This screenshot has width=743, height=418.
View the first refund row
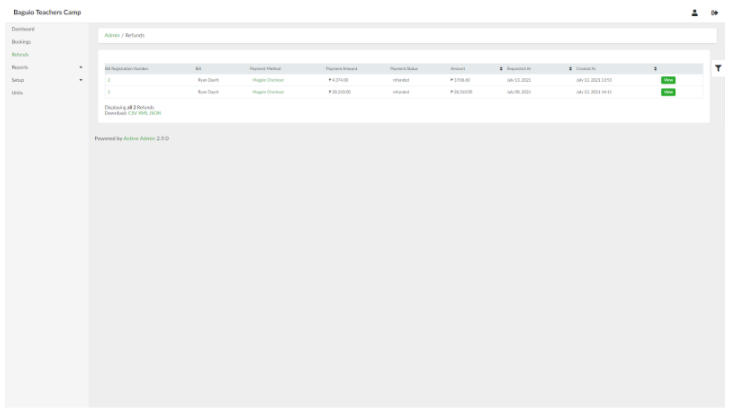pos(668,79)
